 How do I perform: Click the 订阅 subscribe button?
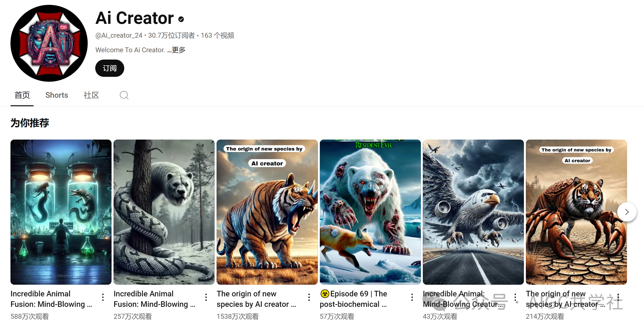[x=110, y=68]
